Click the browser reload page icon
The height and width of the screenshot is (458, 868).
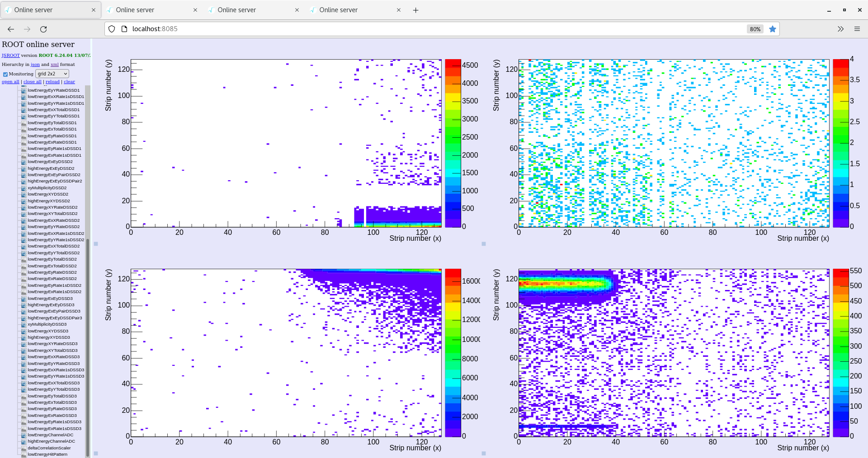tap(43, 29)
